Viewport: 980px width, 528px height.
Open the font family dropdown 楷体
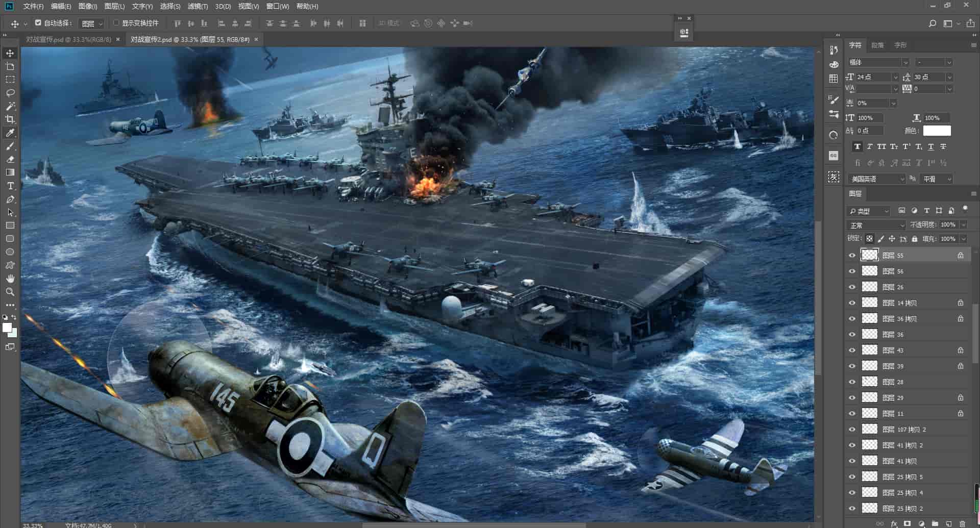point(878,62)
